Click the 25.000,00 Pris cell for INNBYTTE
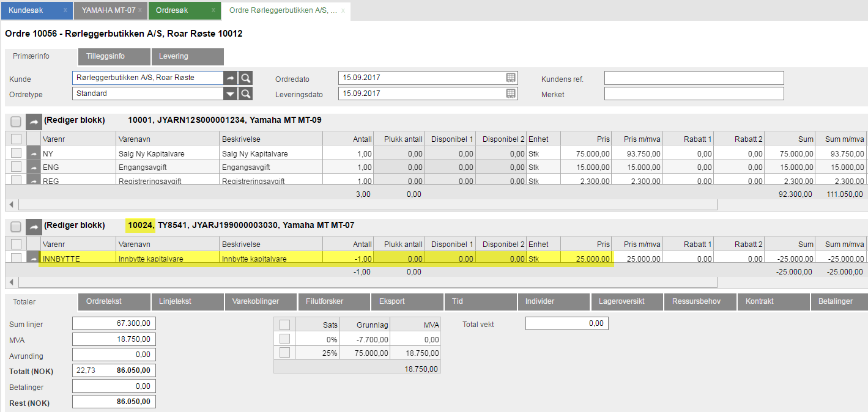The height and width of the screenshot is (412, 868). (x=586, y=259)
